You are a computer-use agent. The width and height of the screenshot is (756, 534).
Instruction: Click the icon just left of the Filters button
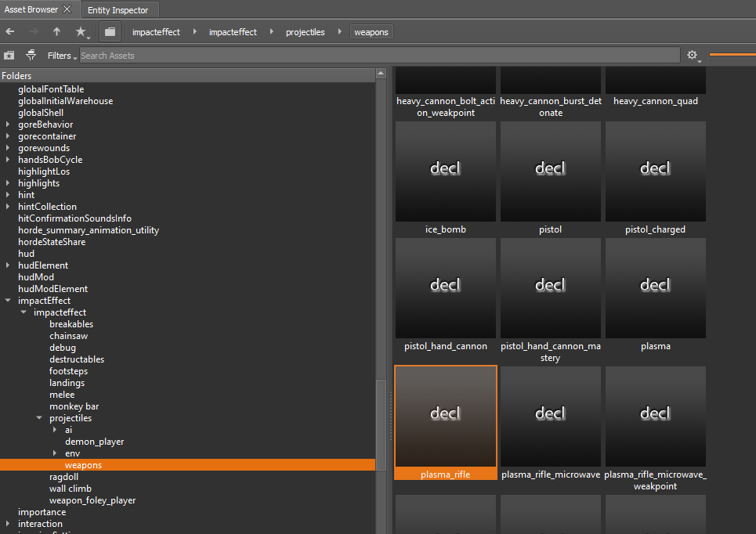[x=31, y=55]
